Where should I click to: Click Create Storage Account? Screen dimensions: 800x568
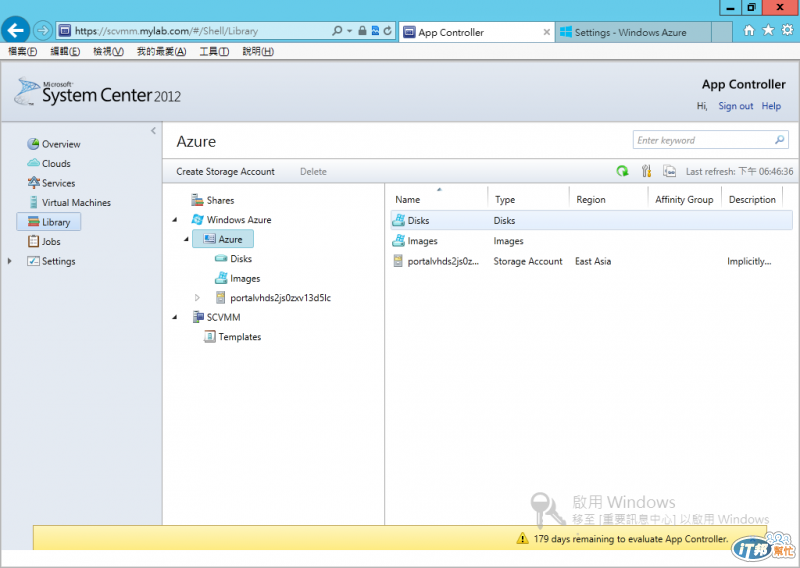pos(226,171)
